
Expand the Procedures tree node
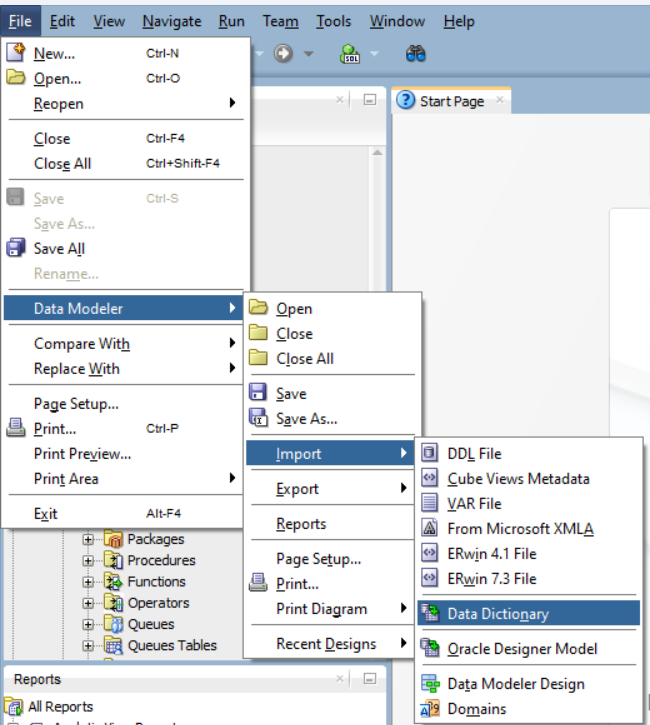(x=88, y=561)
